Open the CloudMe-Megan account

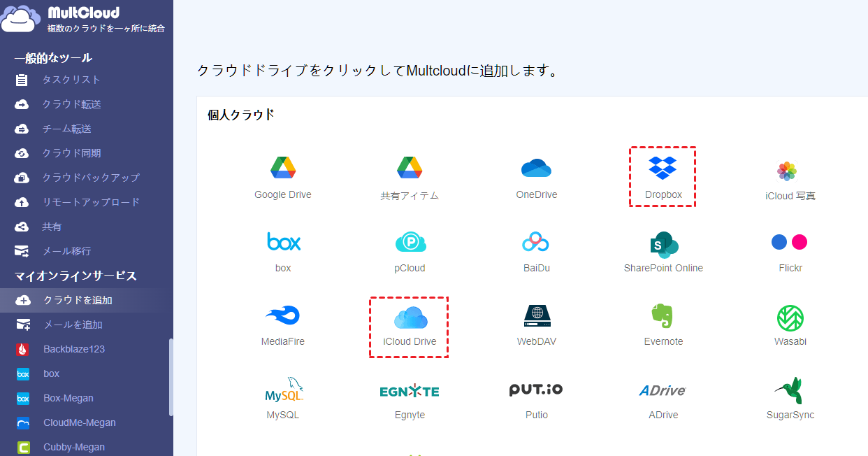pyautogui.click(x=80, y=422)
